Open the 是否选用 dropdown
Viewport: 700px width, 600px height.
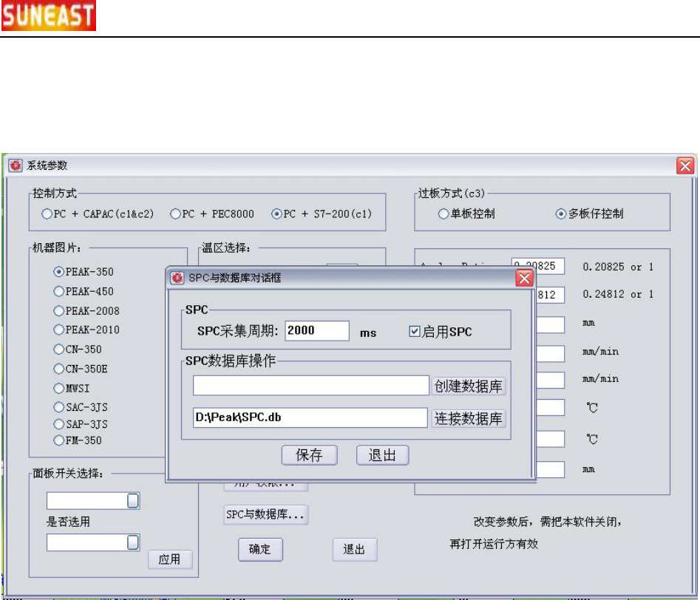133,542
